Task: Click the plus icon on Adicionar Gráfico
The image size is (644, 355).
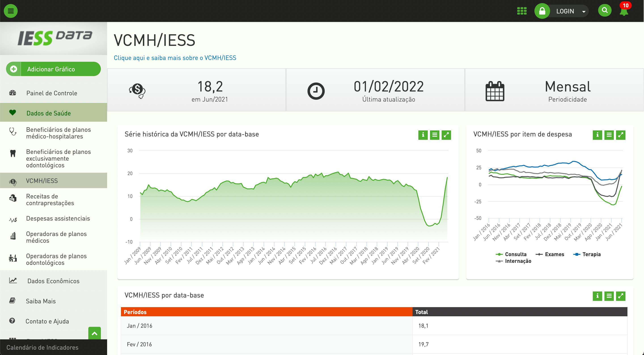Action: coord(14,69)
